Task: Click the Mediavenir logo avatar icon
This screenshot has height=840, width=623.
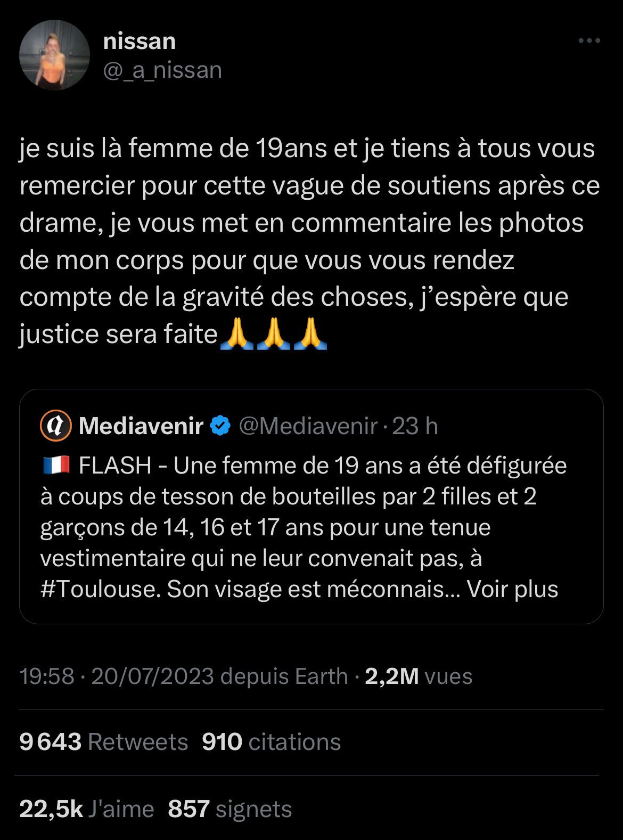Action: [56, 426]
